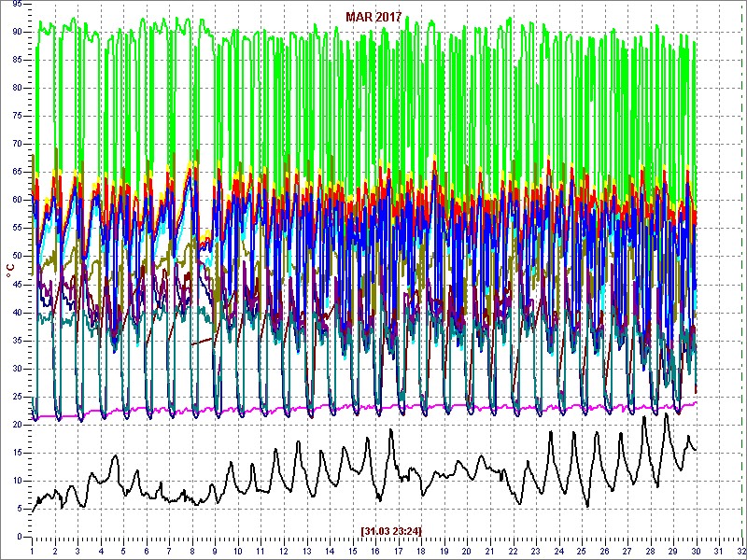Select day 15 on the x-axis
747x560 pixels.
pos(353,551)
